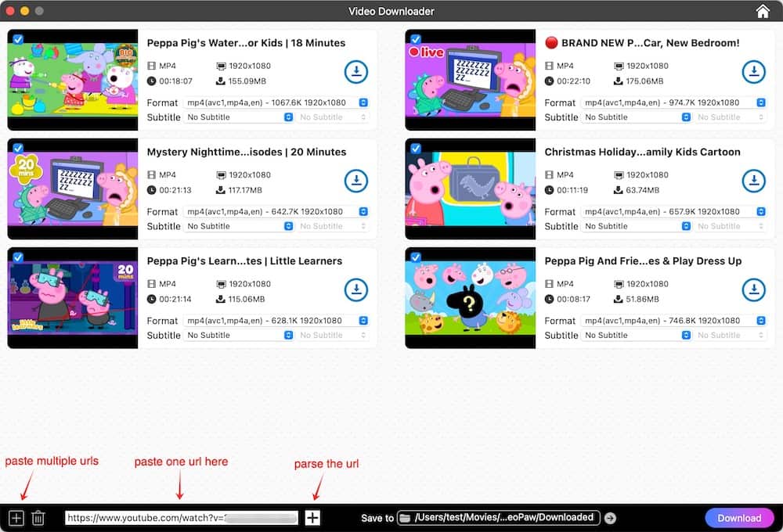783x532 pixels.
Task: Click title 'Mystery Nighttime...isodes | 20 Minutes'
Action: [246, 153]
